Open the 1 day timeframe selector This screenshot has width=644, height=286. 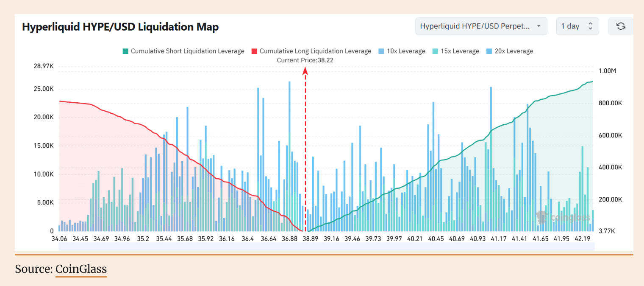click(577, 26)
